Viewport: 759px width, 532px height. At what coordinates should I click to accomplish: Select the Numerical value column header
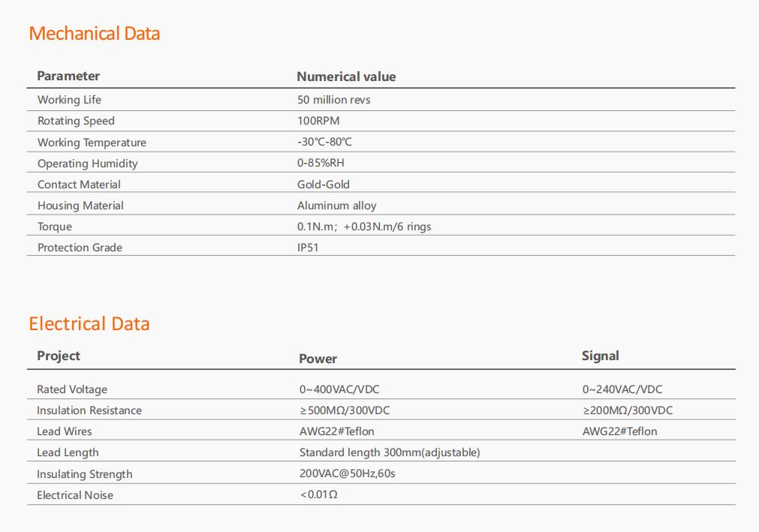[346, 77]
